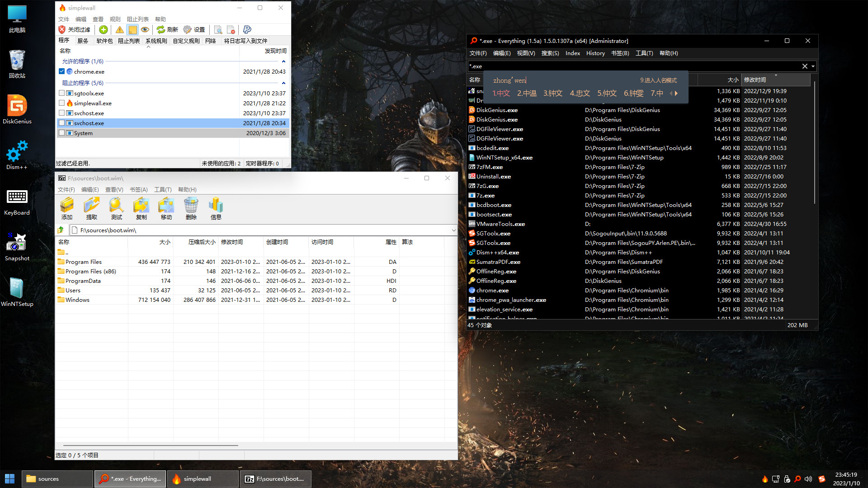Click the up-folder arrow icon in 7-Zip
This screenshot has height=488, width=868.
point(61,230)
